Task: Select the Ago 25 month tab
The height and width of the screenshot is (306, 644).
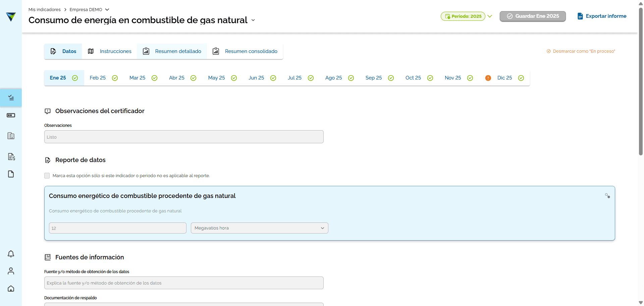Action: pos(339,78)
